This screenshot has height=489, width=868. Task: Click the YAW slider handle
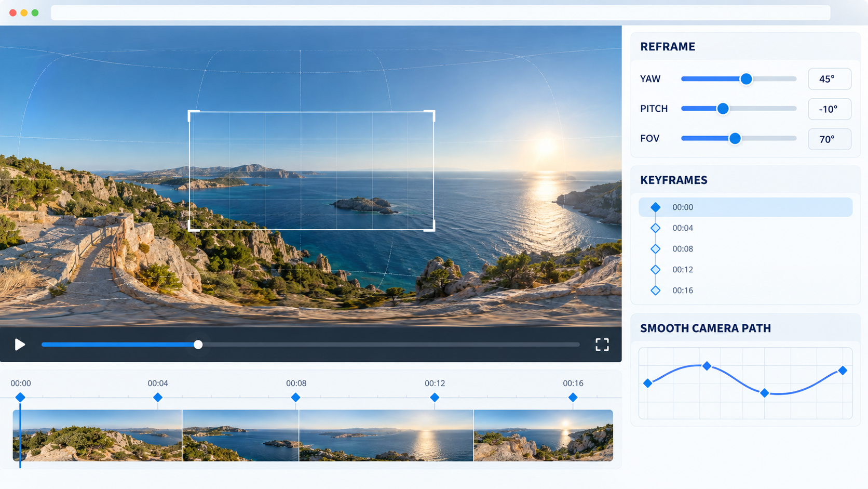[x=746, y=79]
